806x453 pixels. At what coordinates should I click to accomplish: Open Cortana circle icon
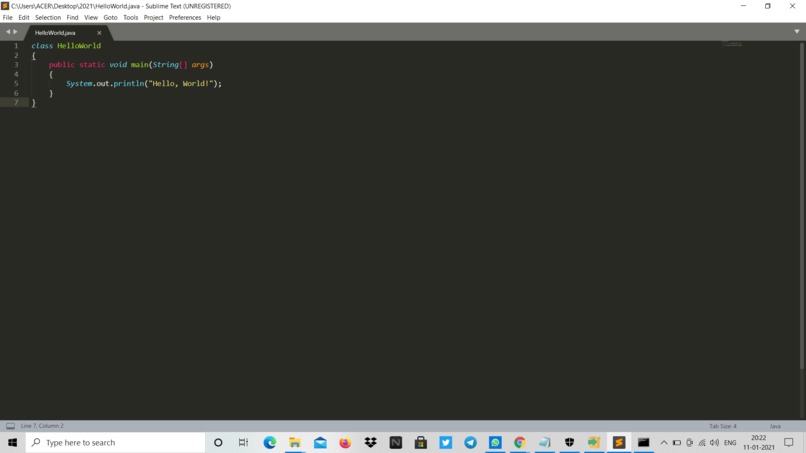[218, 442]
